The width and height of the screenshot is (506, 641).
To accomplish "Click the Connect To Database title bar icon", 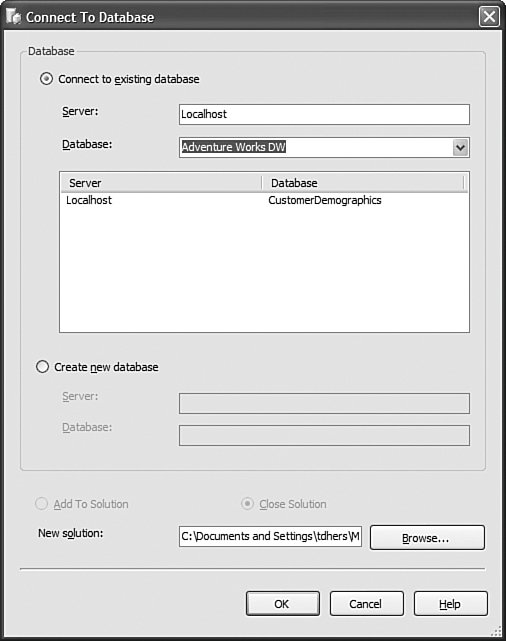I will [13, 17].
